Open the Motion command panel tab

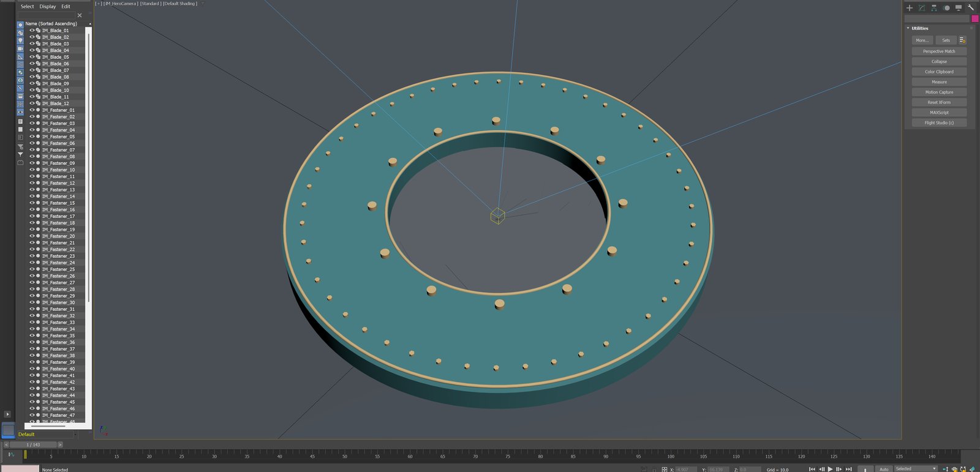pos(946,8)
